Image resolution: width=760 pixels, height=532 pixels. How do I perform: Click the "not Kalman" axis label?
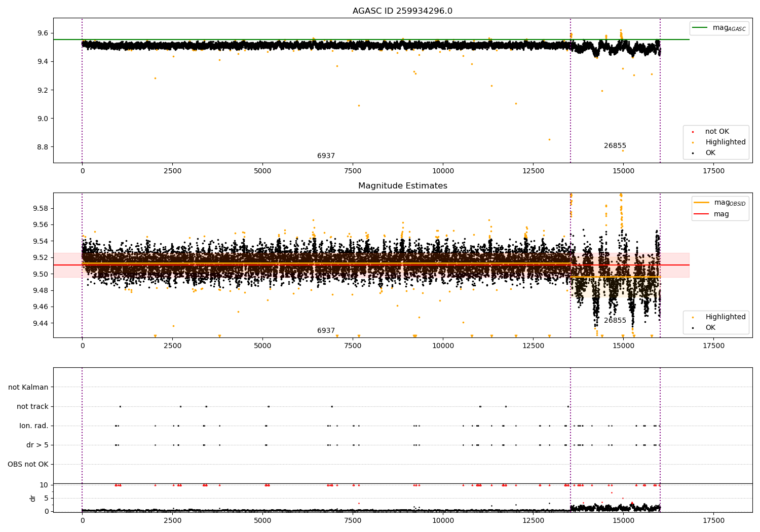coord(28,388)
